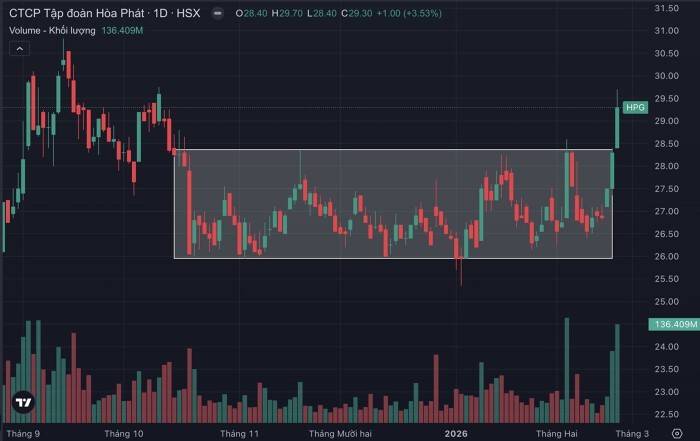
Task: Click the TradingView logo icon
Action: 24,403
